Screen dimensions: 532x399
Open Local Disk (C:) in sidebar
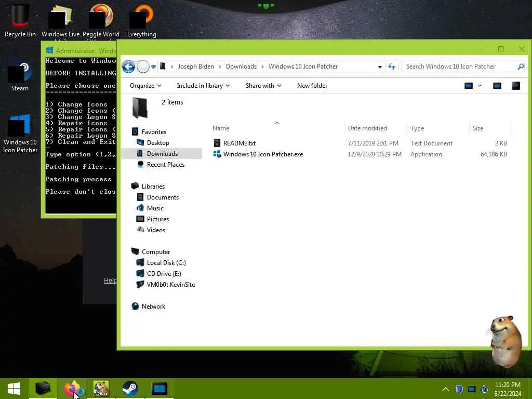click(166, 262)
